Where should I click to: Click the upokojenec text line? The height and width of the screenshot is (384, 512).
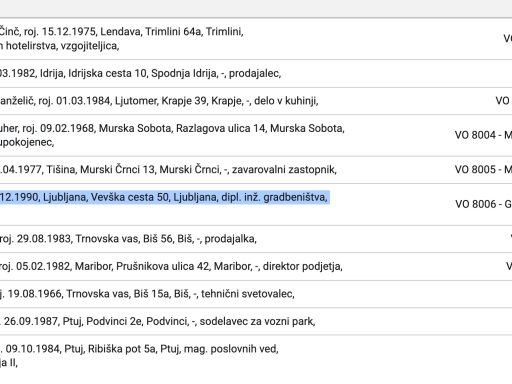27,142
